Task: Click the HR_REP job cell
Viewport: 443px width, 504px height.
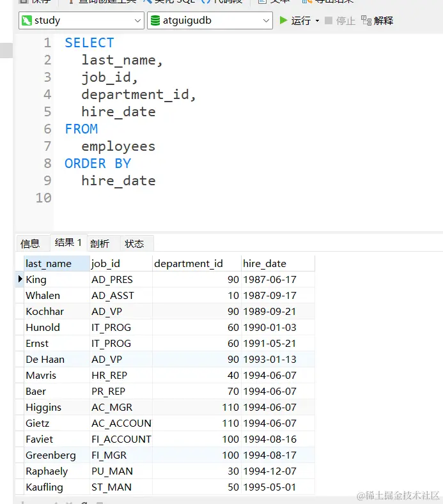Action: 121,376
